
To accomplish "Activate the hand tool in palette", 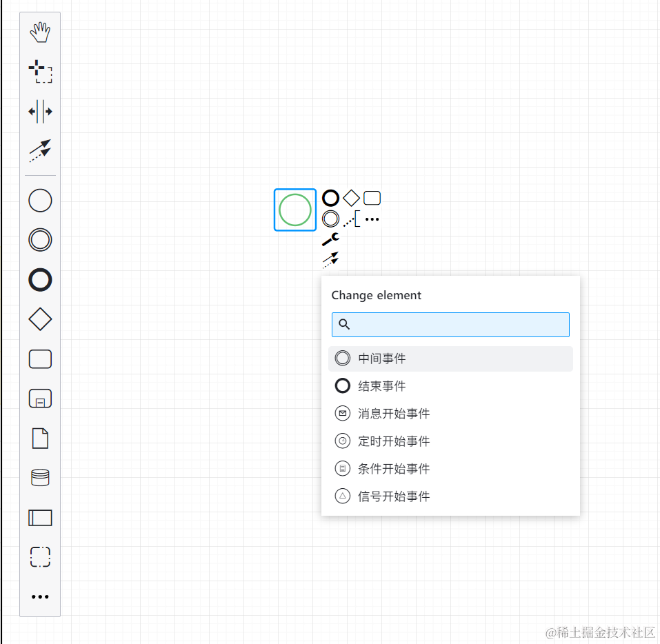I will click(40, 32).
